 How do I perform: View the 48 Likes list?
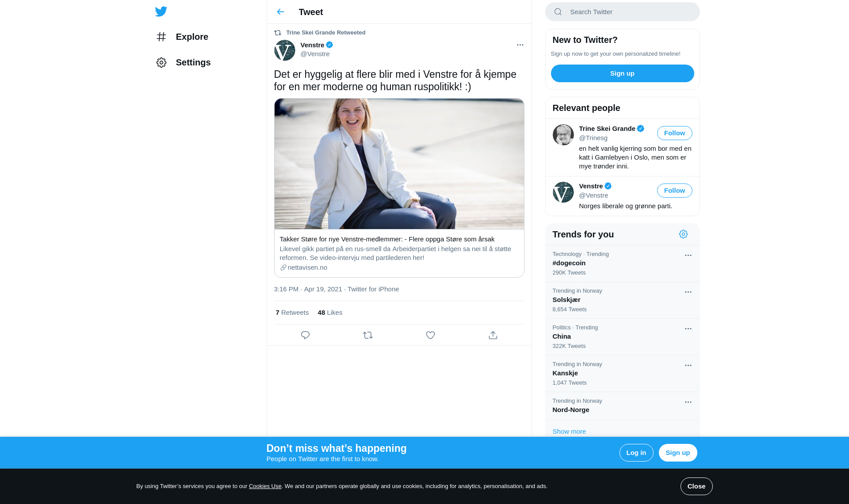pyautogui.click(x=330, y=313)
